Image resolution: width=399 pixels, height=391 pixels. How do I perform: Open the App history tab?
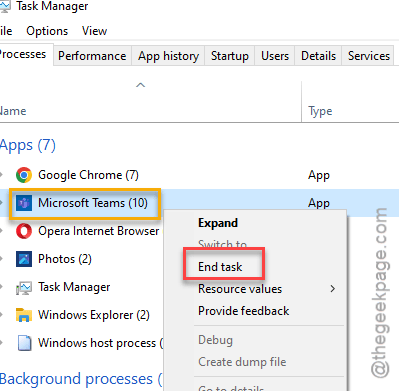168,56
